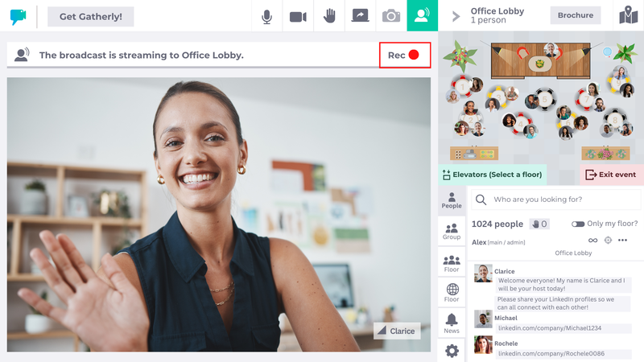644x362 pixels.
Task: Start screen sharing with share icon
Action: click(x=360, y=16)
